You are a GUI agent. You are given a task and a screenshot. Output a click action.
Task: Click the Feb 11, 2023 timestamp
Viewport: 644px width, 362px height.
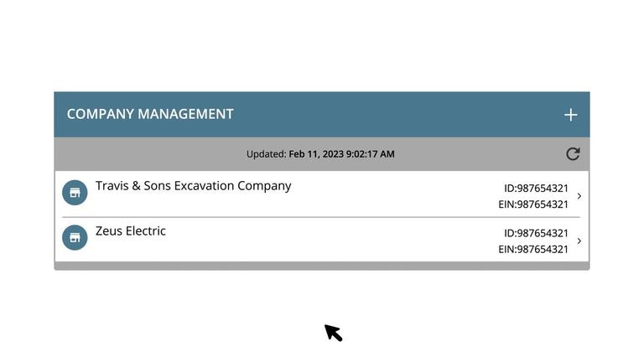[341, 154]
